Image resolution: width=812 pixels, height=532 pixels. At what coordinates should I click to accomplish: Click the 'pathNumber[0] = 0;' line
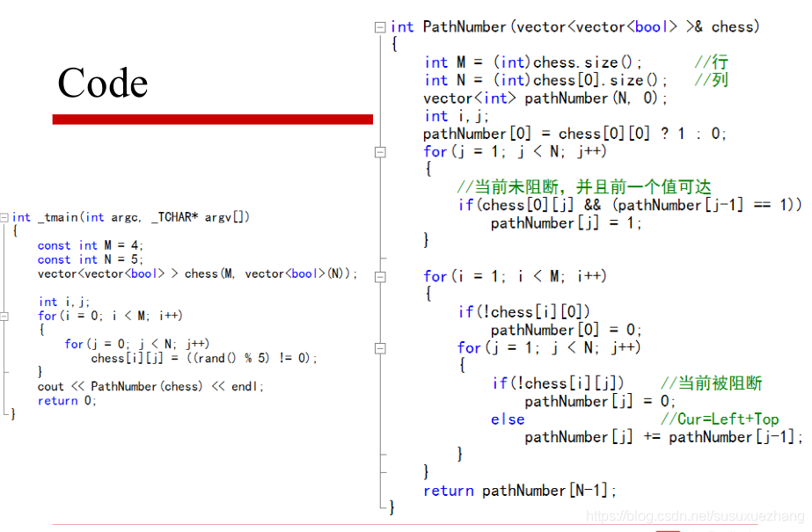(566, 330)
